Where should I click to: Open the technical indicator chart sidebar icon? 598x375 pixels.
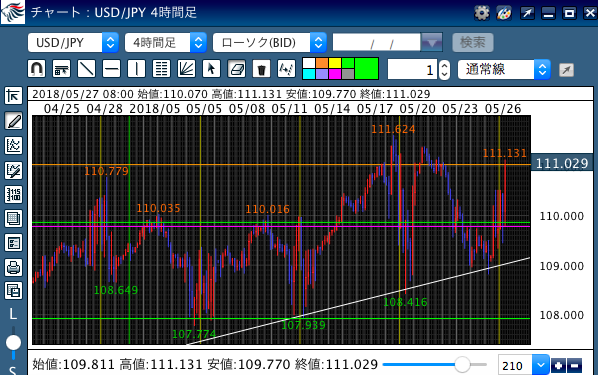point(13,145)
